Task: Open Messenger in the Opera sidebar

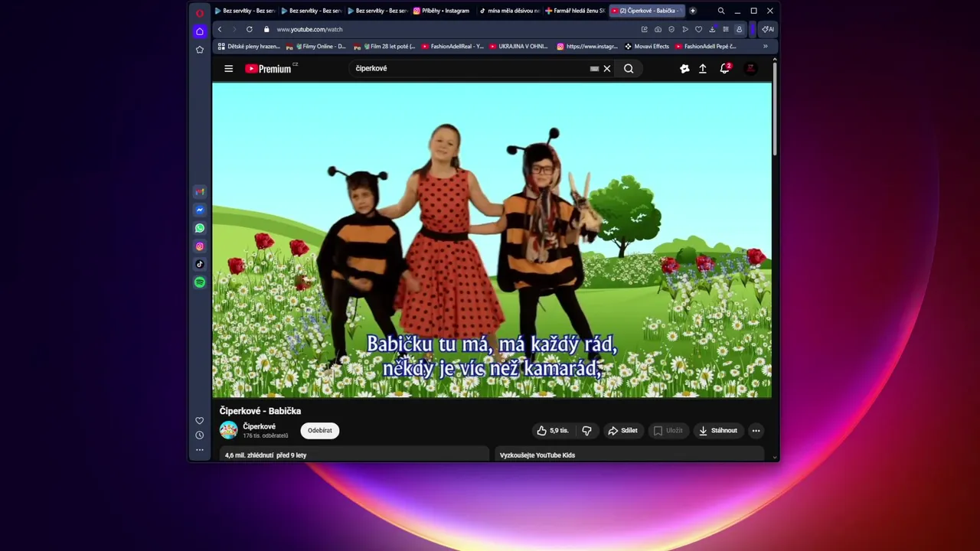Action: [200, 210]
